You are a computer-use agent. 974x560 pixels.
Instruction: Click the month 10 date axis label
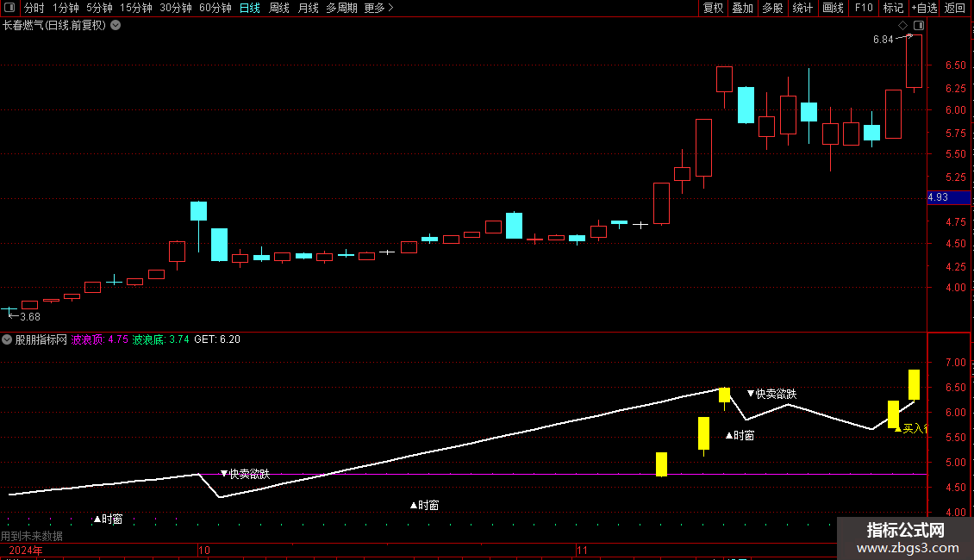click(x=203, y=550)
